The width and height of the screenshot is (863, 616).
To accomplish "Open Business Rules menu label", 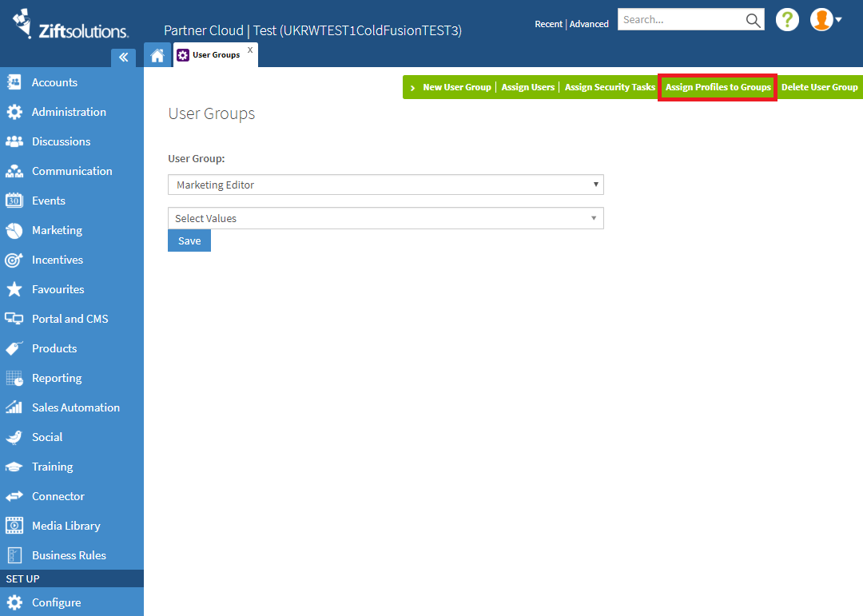I will pyautogui.click(x=69, y=555).
